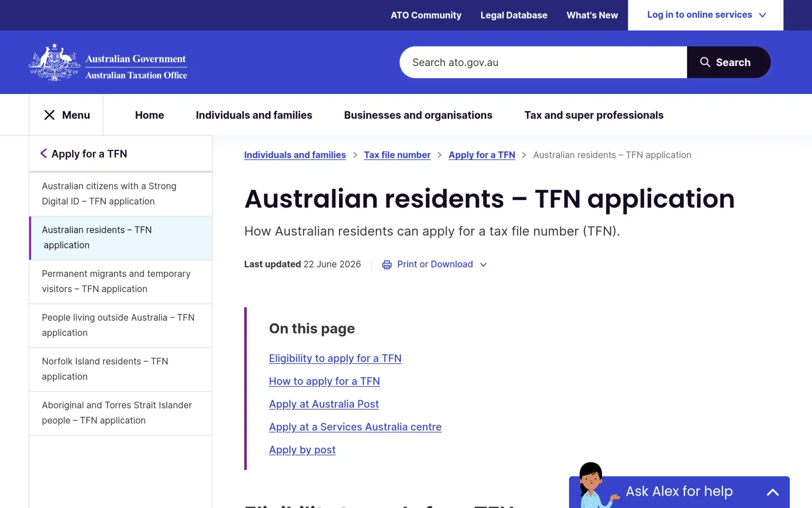The width and height of the screenshot is (812, 508).
Task: Select Home in the main navigation
Action: pyautogui.click(x=149, y=115)
